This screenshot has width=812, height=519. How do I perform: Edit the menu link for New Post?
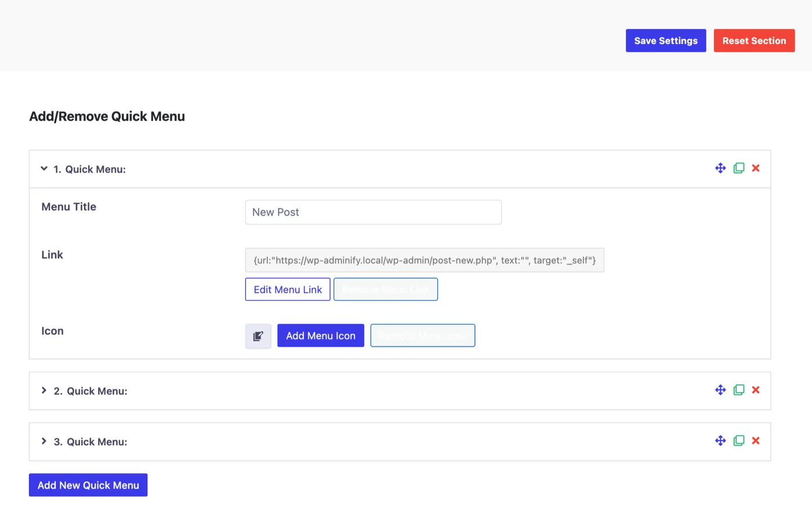click(x=288, y=289)
